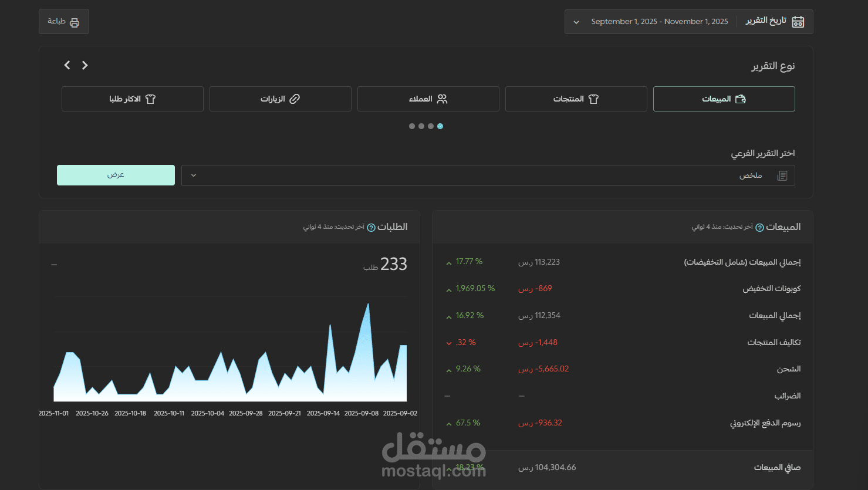Viewport: 868px width, 490px height.
Task: Click the calendar icon beside تاريخ التقرير
Action: click(798, 22)
